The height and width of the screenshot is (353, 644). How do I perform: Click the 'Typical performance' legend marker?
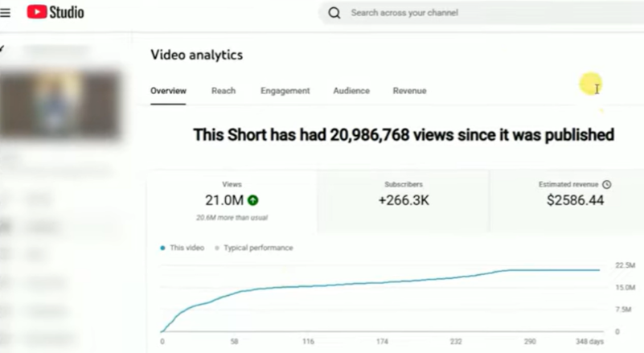tap(216, 248)
